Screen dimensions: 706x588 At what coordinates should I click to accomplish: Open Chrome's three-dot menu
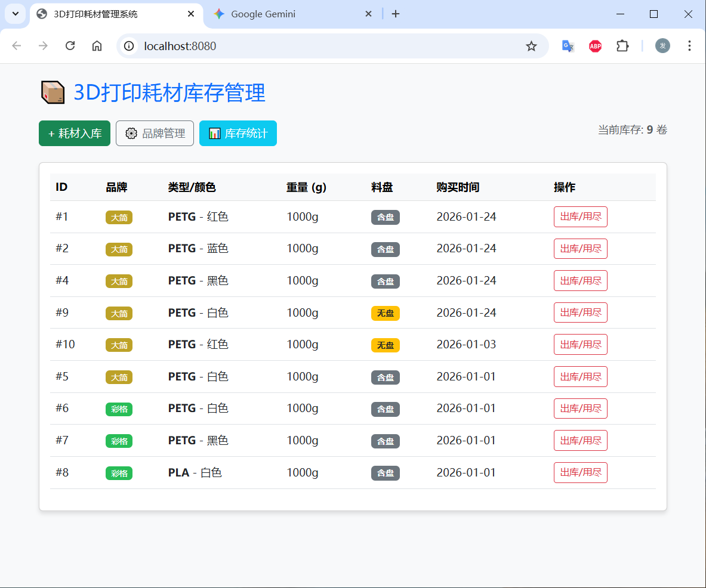coord(689,46)
